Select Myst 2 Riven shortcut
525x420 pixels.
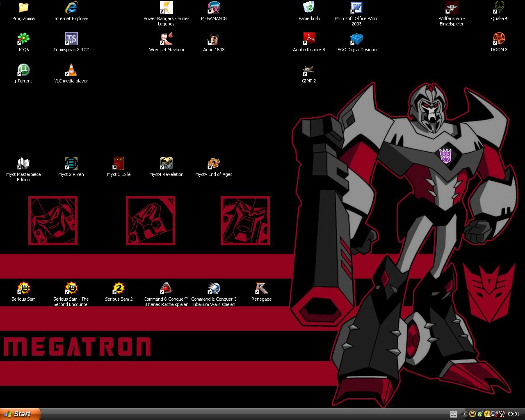point(71,167)
